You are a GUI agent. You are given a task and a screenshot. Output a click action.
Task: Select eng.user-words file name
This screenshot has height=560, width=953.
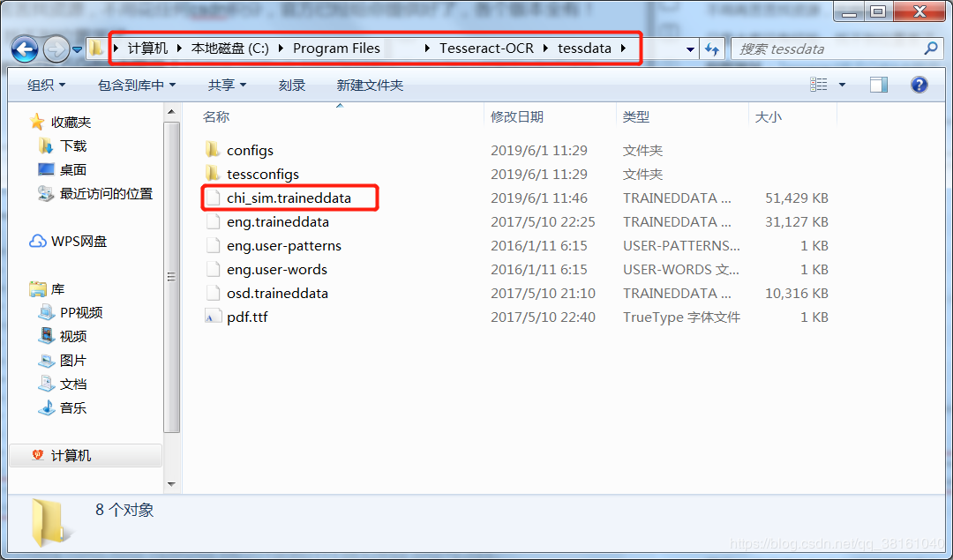pos(276,269)
